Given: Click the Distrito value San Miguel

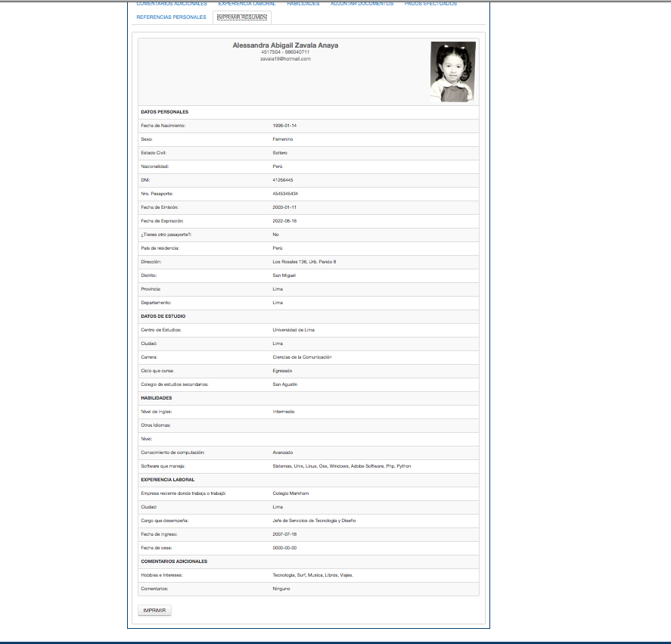Looking at the screenshot, I should pyautogui.click(x=284, y=275).
